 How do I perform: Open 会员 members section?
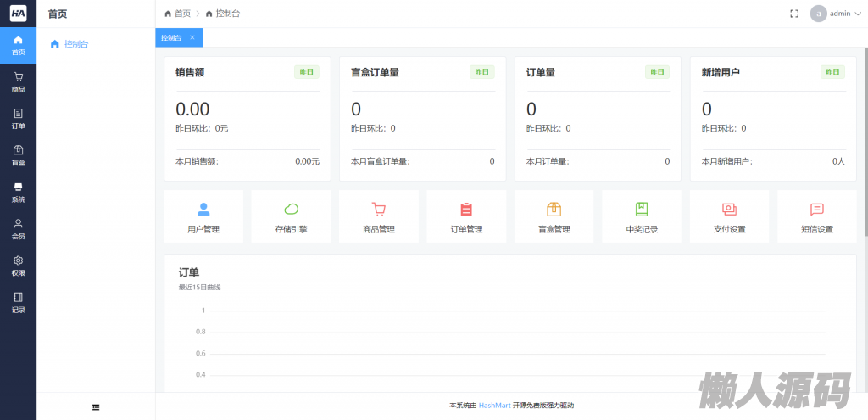[18, 228]
